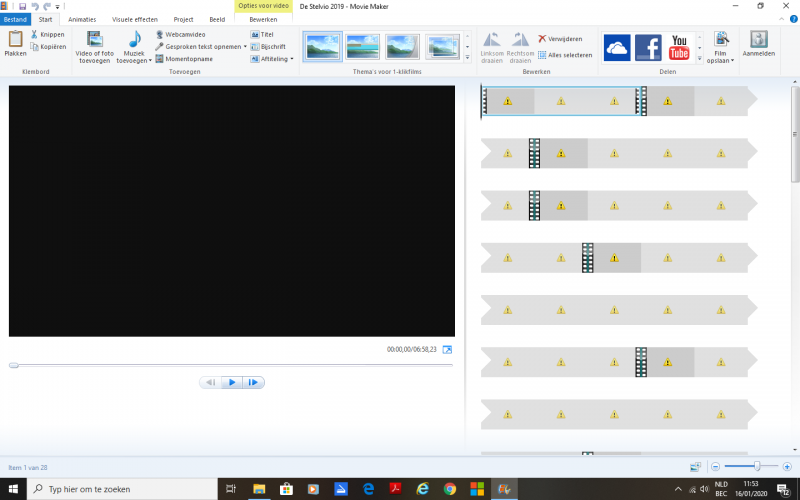Screen dimensions: 800x500
Task: Share the movie on Facebook
Action: click(x=648, y=47)
